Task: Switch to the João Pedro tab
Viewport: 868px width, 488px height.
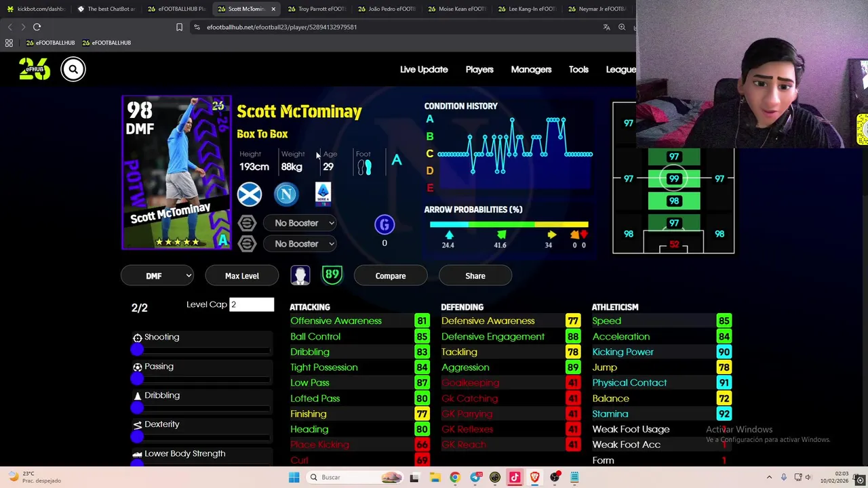Action: click(386, 9)
